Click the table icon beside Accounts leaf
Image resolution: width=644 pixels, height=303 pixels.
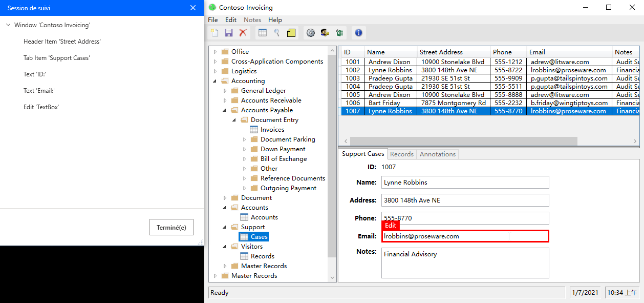[244, 217]
